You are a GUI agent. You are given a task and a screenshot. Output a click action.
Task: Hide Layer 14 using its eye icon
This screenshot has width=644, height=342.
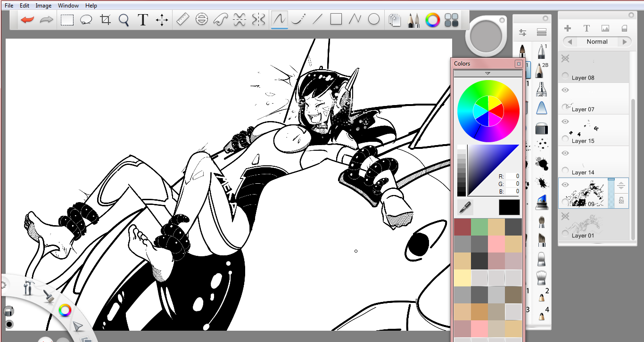565,153
